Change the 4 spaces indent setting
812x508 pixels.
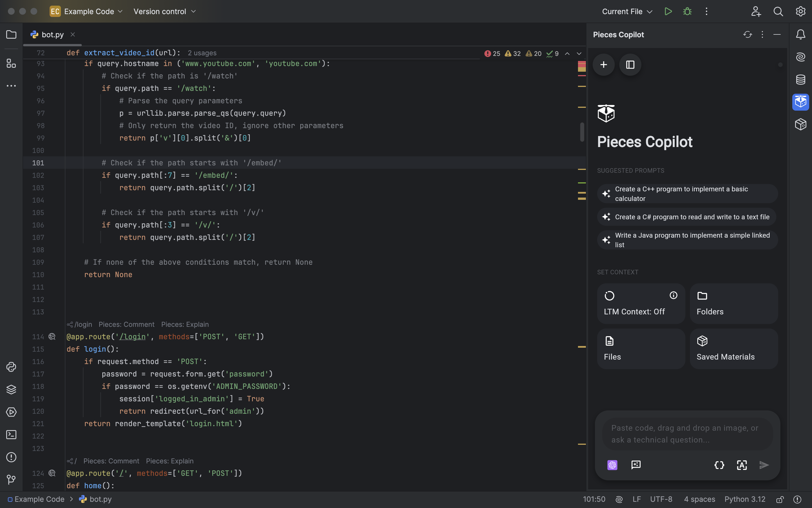(700, 499)
